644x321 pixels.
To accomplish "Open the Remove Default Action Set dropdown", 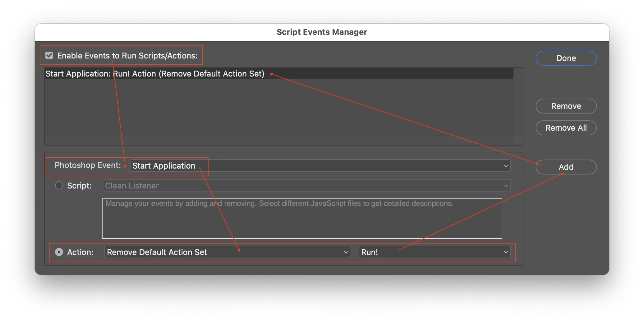I will [228, 252].
